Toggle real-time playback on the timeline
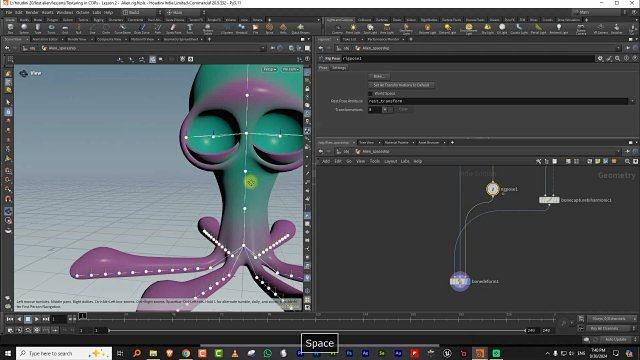Image resolution: width=640 pixels, height=360 pixels. pos(28,329)
